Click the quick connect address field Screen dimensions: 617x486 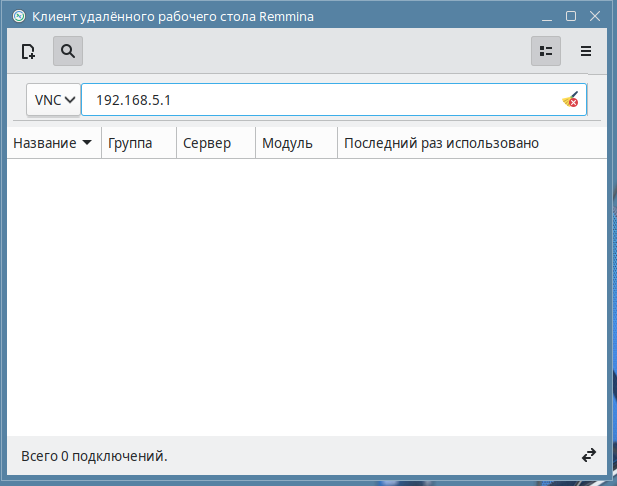[x=334, y=100]
